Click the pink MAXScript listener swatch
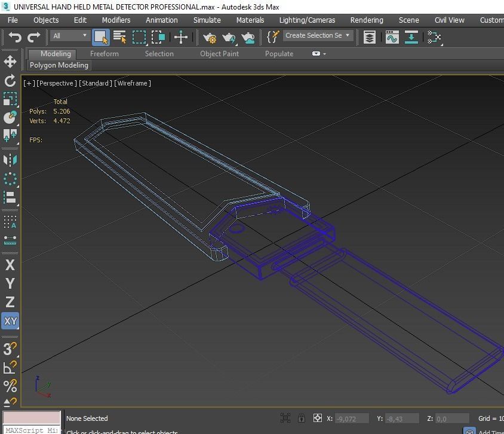This screenshot has height=434, width=504. 32,418
